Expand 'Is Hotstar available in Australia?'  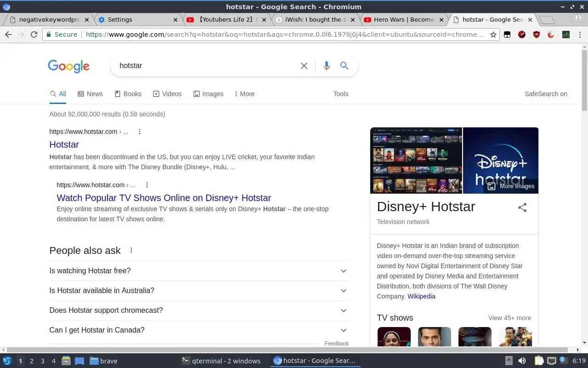[199, 291]
